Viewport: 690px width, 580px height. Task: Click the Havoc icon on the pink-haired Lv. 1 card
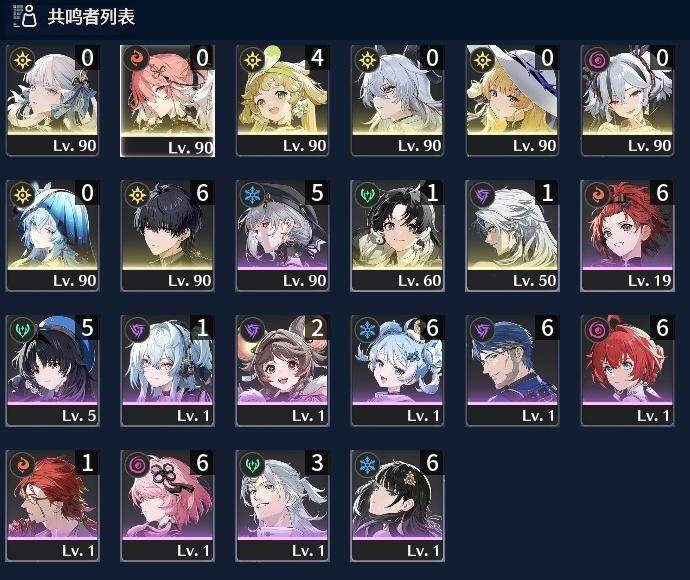point(137,465)
